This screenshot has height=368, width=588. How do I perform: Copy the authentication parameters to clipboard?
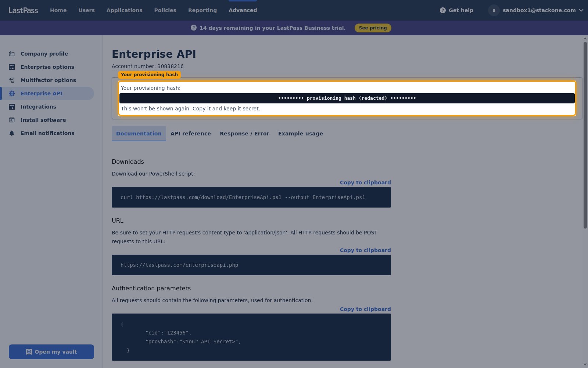(365, 309)
